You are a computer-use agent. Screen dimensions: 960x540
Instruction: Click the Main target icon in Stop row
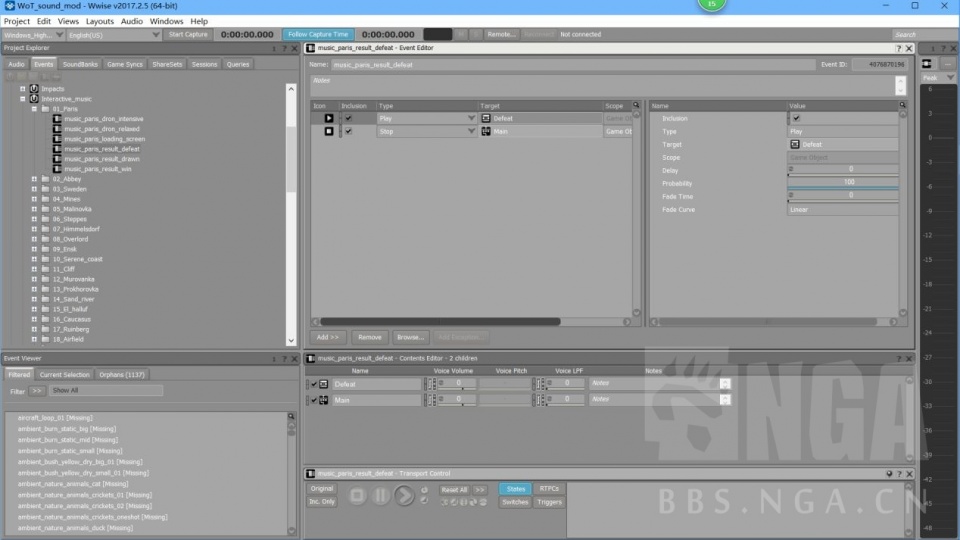coord(486,131)
